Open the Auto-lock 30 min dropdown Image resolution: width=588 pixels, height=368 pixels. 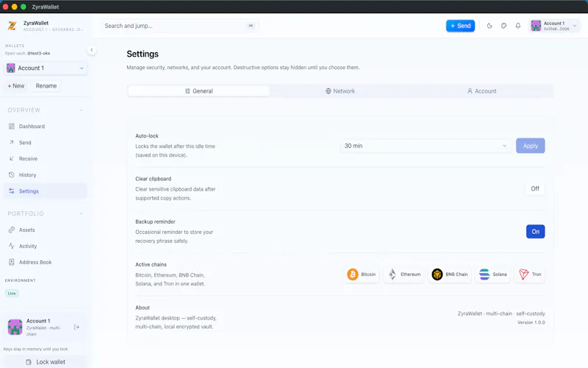[426, 146]
